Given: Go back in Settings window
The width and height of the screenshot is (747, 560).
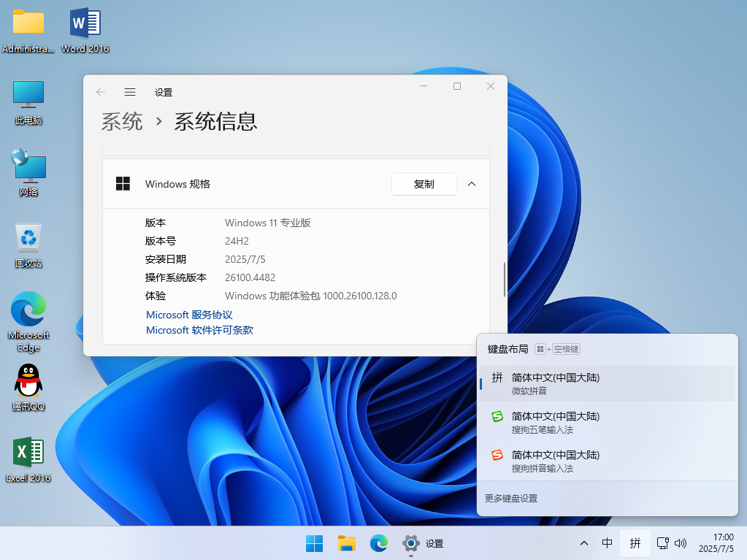Looking at the screenshot, I should point(101,92).
